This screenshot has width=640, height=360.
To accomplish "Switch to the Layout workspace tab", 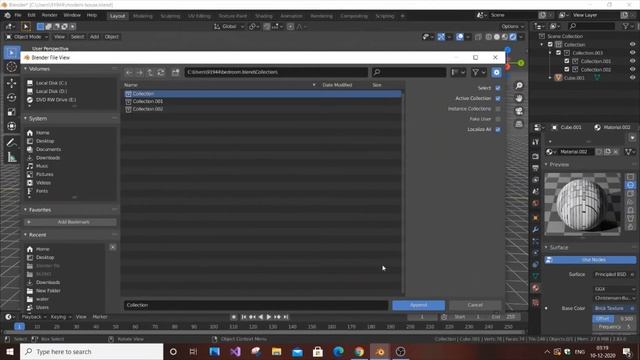I will [x=118, y=16].
